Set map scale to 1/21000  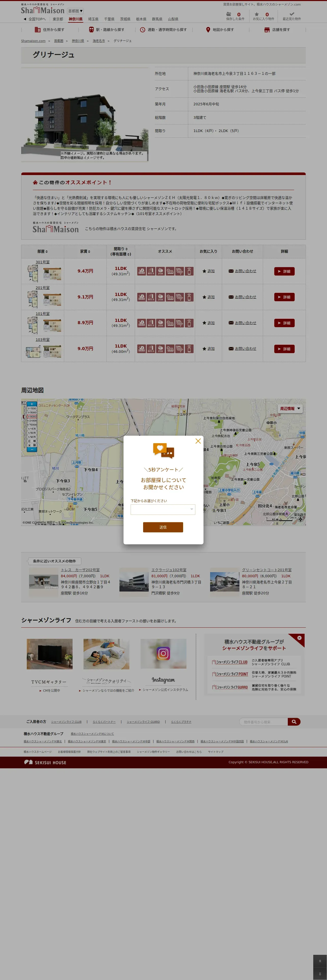click(32, 420)
